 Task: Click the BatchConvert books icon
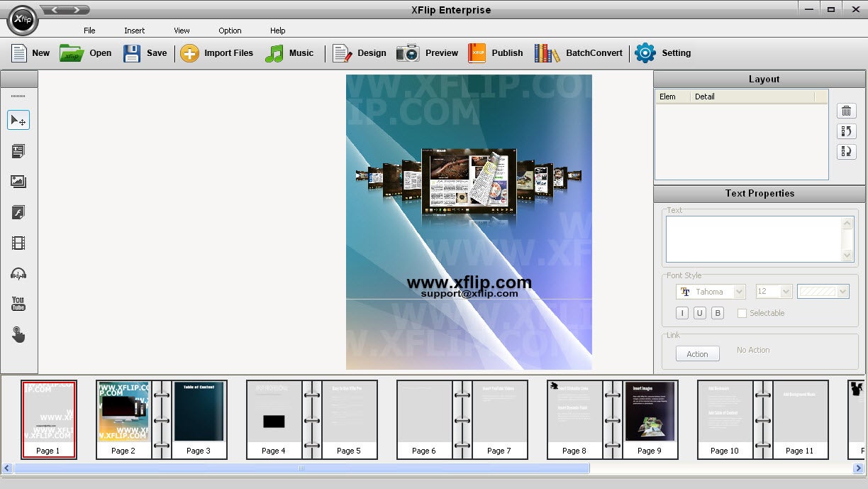pos(547,53)
